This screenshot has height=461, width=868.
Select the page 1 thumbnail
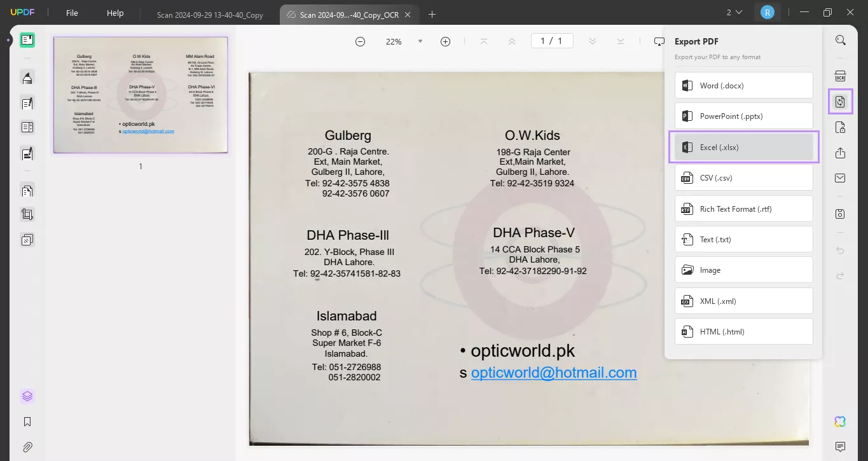140,95
